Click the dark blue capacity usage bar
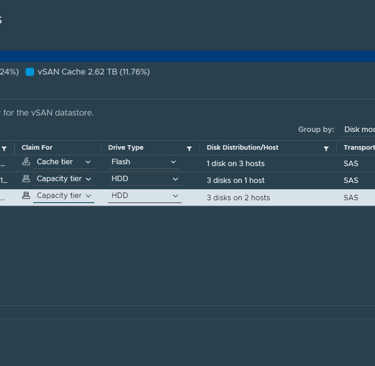The height and width of the screenshot is (366, 375). click(187, 56)
